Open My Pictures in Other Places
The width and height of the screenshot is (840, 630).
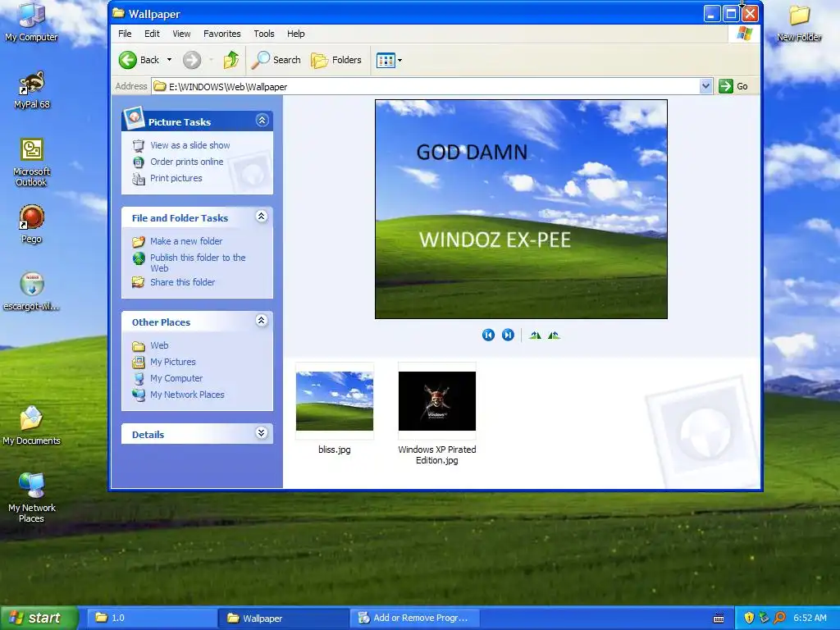point(172,362)
